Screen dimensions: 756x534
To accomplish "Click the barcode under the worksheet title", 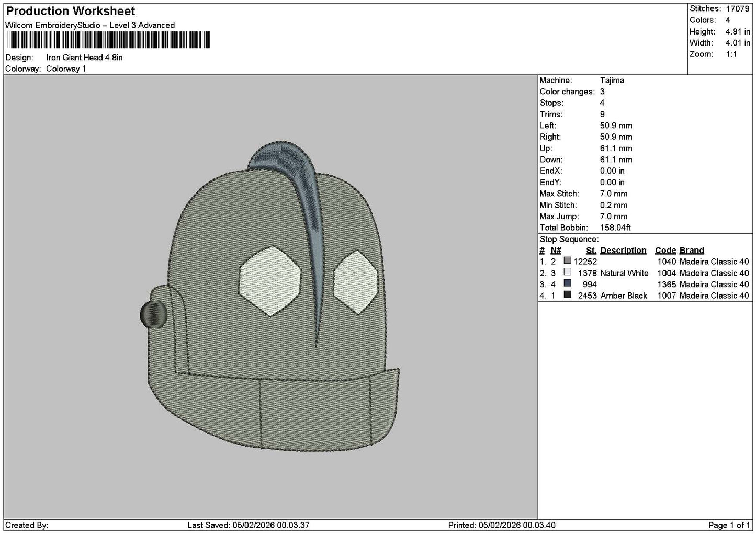I will (x=109, y=40).
